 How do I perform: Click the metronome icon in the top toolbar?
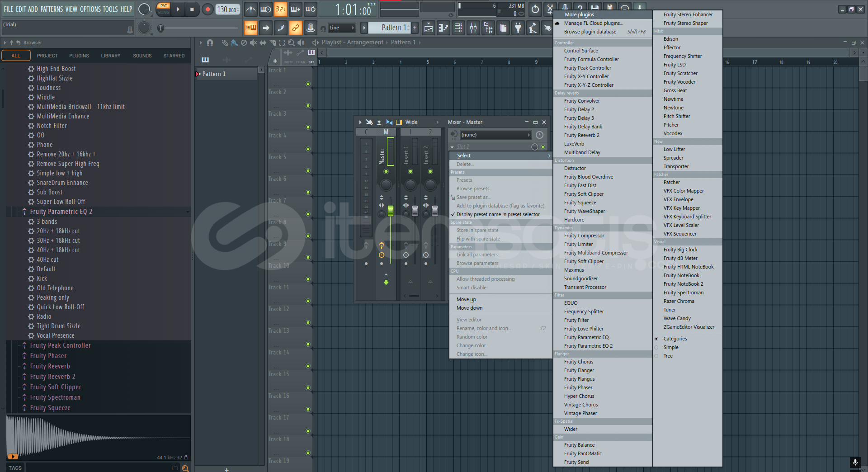250,9
